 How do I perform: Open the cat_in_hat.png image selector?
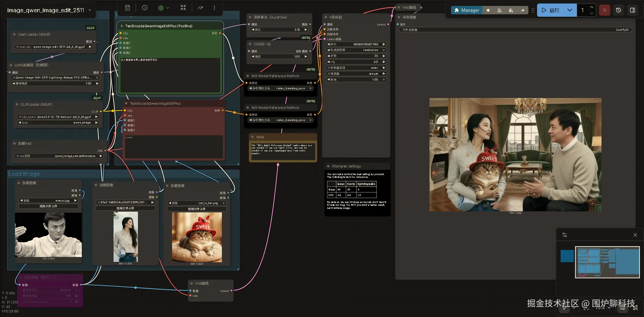[x=197, y=203]
